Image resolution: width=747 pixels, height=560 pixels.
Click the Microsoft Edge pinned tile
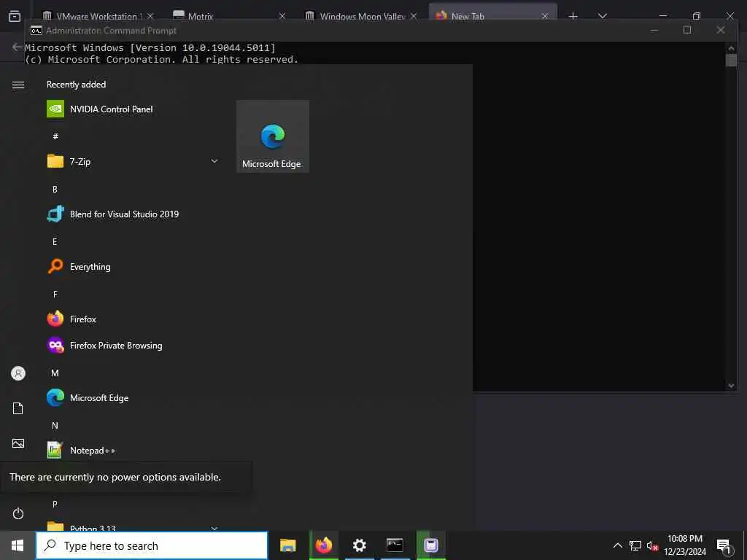point(273,136)
